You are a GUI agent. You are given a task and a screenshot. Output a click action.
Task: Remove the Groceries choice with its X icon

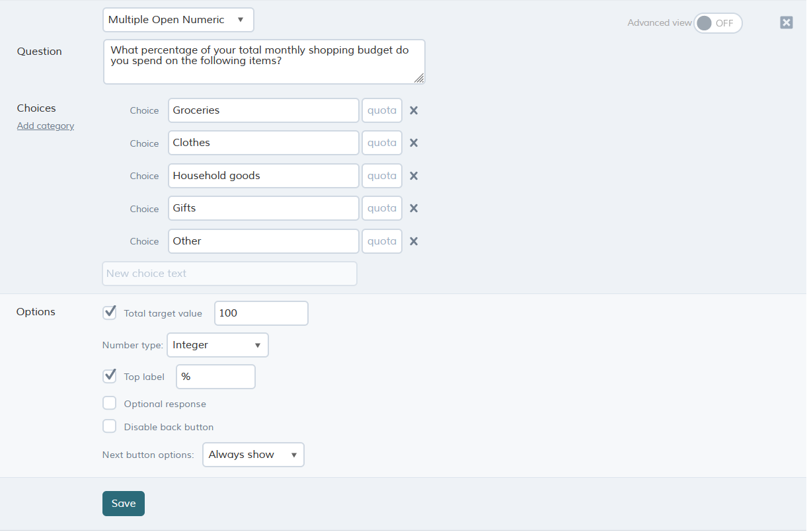414,110
